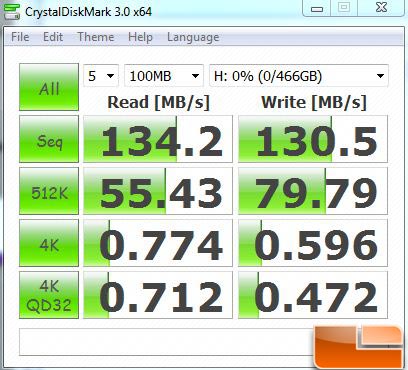Image resolution: width=408 pixels, height=370 pixels.
Task: Open the test run count dropdown showing 5
Action: pos(101,76)
